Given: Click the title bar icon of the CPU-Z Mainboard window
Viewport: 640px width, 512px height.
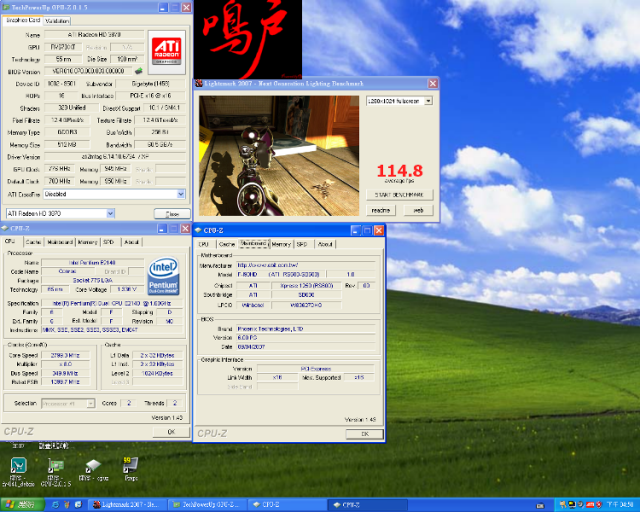Looking at the screenshot, I should (198, 230).
